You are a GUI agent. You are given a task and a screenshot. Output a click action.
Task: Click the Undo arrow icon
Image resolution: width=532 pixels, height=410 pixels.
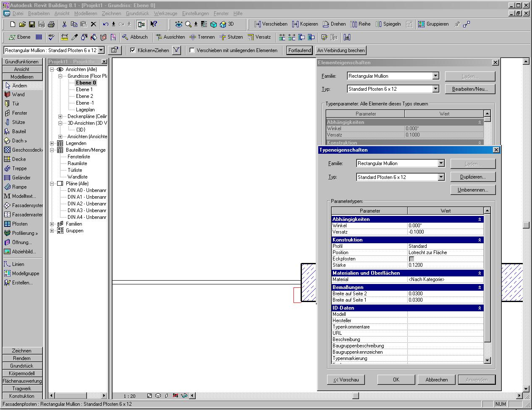pyautogui.click(x=106, y=24)
